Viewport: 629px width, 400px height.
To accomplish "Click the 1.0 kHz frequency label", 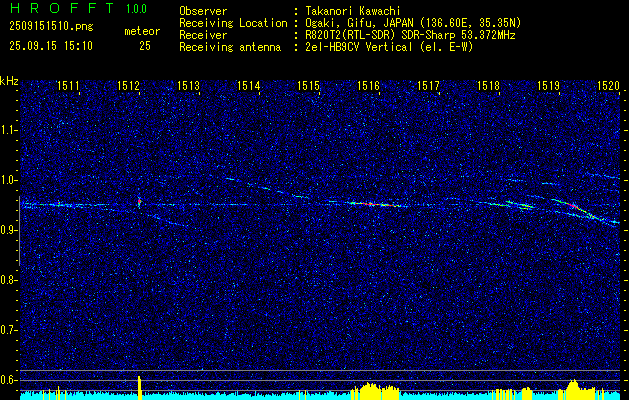I will [x=8, y=180].
